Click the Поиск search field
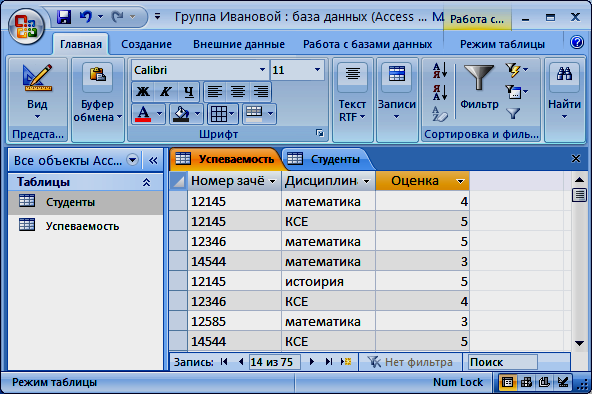The height and width of the screenshot is (394, 592). (x=503, y=362)
